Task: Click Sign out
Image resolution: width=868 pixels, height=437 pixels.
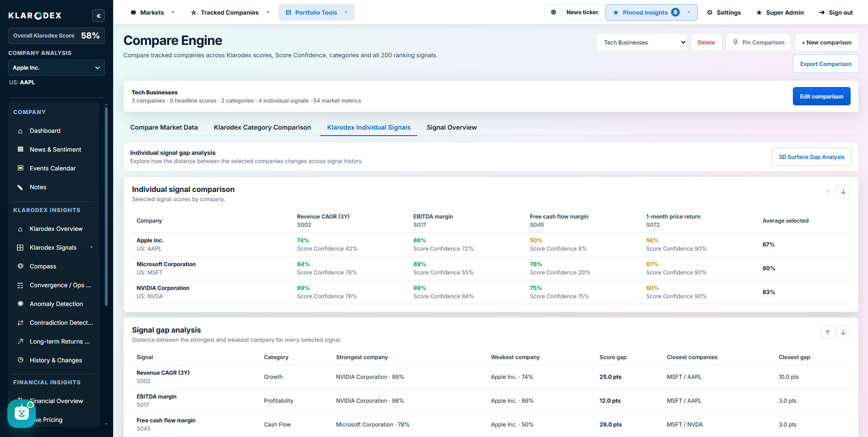Action: pos(836,12)
